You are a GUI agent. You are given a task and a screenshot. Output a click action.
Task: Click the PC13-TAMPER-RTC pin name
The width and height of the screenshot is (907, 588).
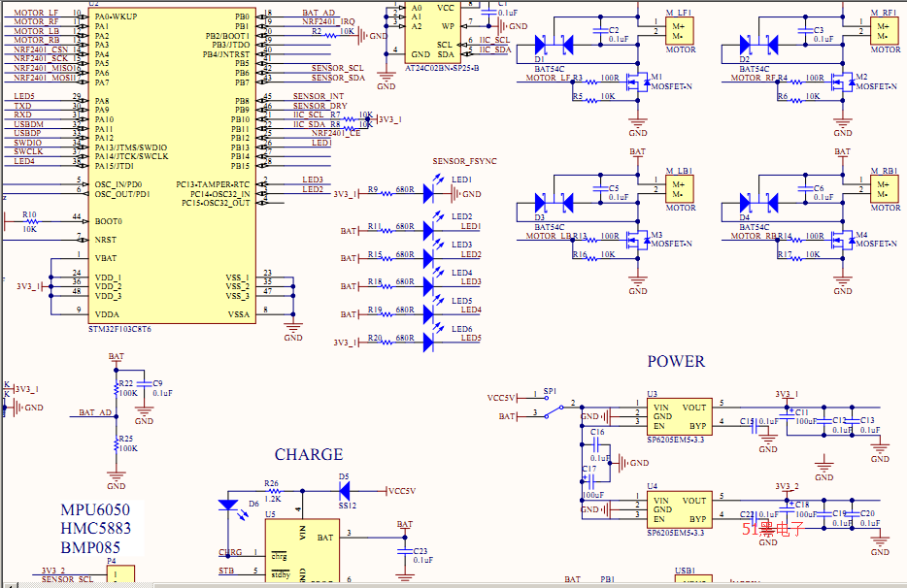pos(213,184)
